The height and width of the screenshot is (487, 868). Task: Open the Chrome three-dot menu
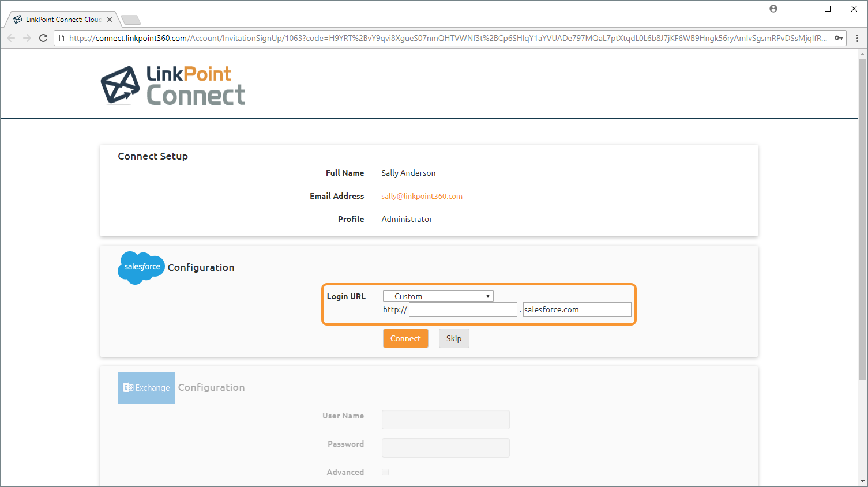[x=858, y=38]
